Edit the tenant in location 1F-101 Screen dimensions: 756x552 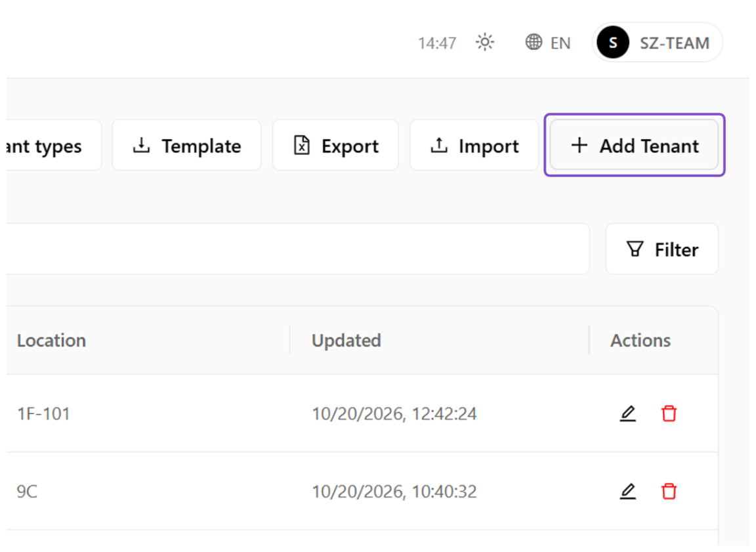628,414
